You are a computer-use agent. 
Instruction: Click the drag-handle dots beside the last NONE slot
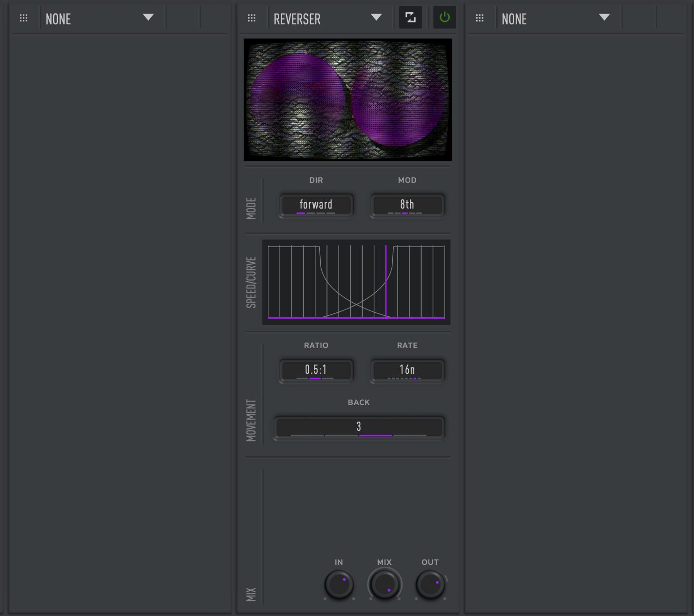[x=480, y=18]
